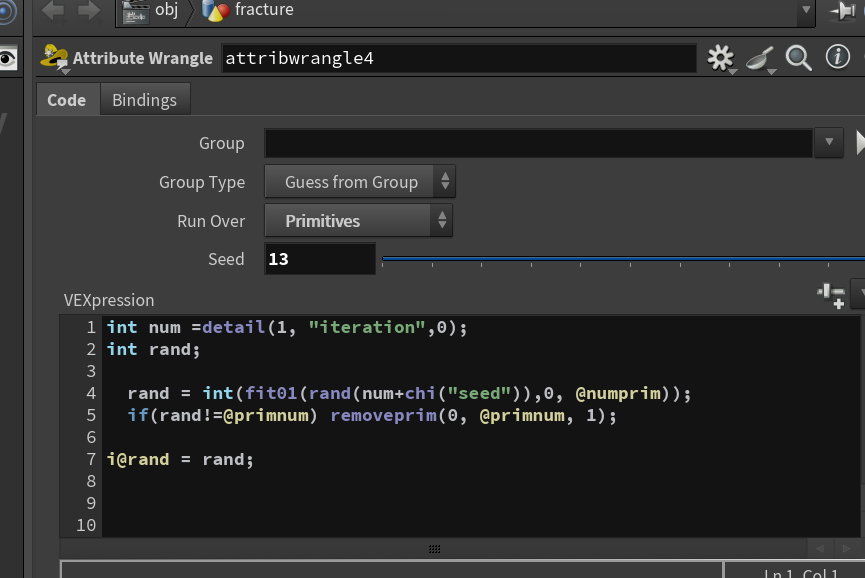
Task: Click the VEXpression add spare parameters icon
Action: [x=831, y=295]
